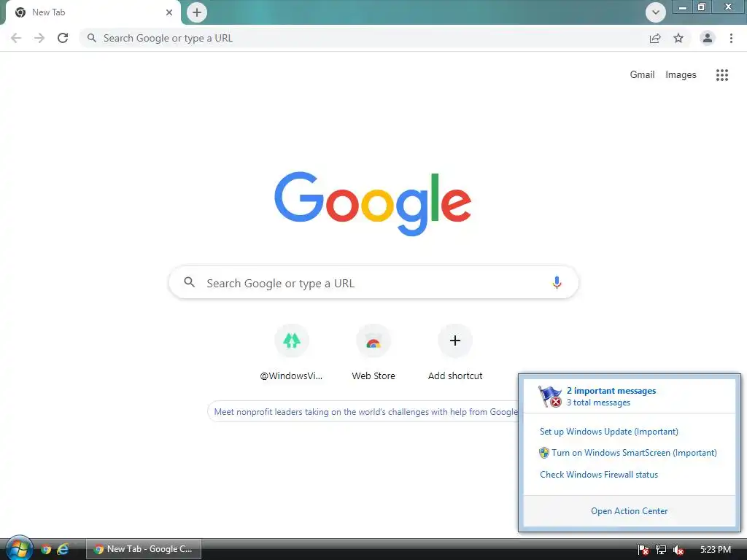
Task: Click the network tray icon
Action: pyautogui.click(x=661, y=550)
